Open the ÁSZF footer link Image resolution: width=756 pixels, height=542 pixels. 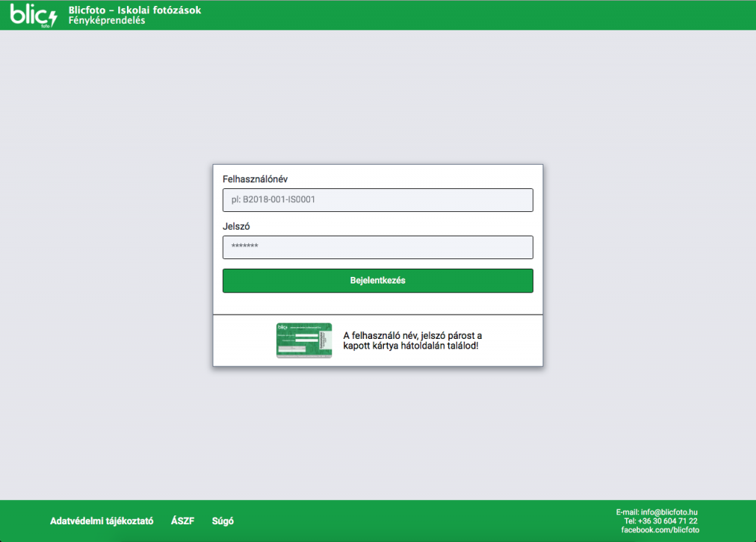tap(182, 521)
